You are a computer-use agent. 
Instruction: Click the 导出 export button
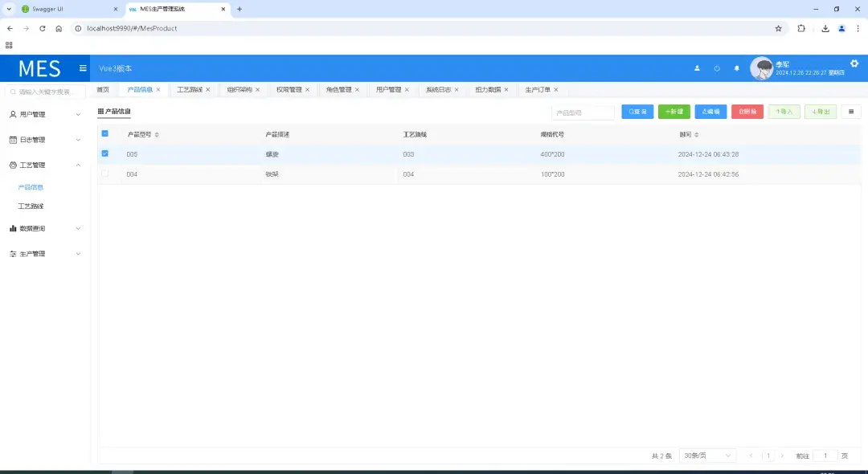pos(821,112)
